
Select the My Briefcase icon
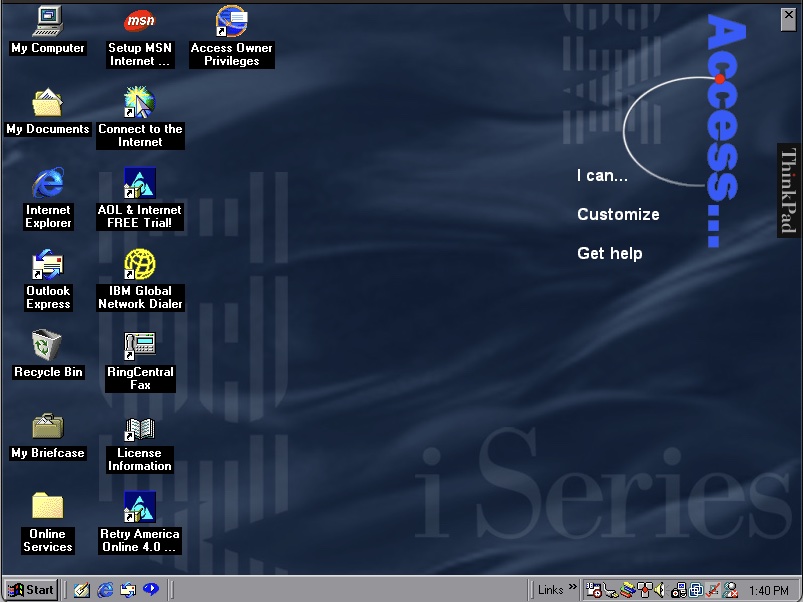(47, 427)
